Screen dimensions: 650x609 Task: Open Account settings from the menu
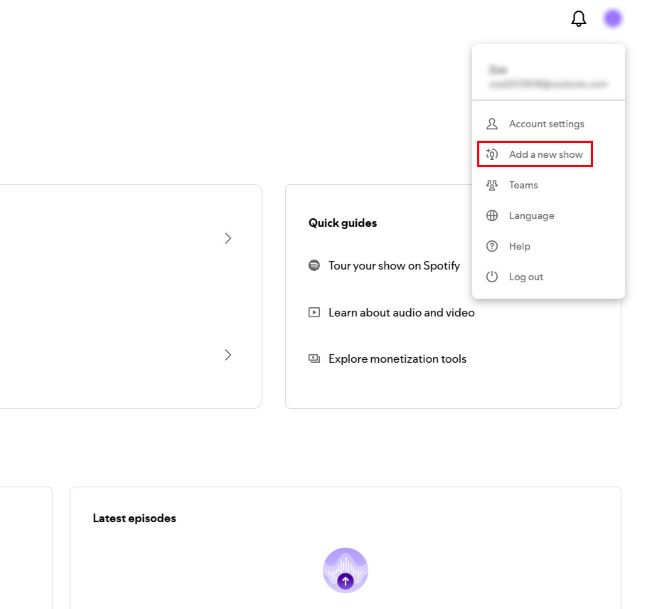tap(535, 124)
